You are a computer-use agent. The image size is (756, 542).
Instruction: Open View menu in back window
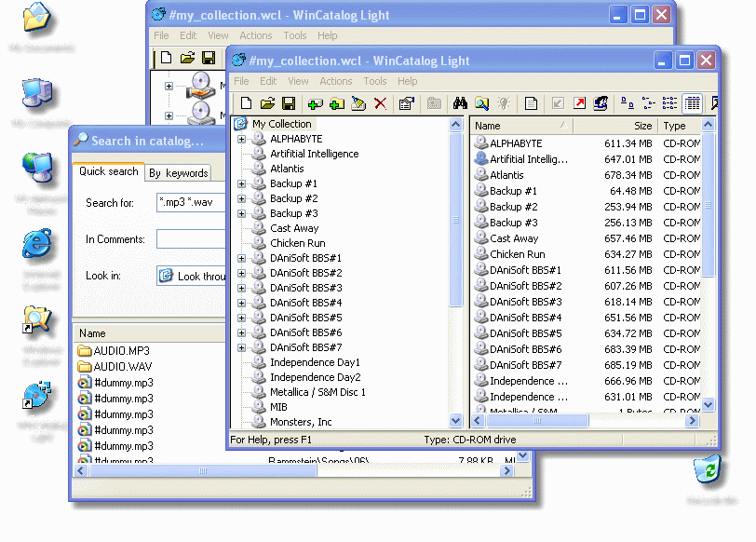coord(218,35)
